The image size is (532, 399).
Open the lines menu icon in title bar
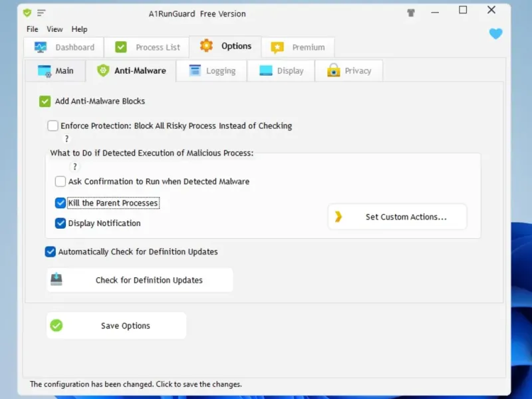41,13
